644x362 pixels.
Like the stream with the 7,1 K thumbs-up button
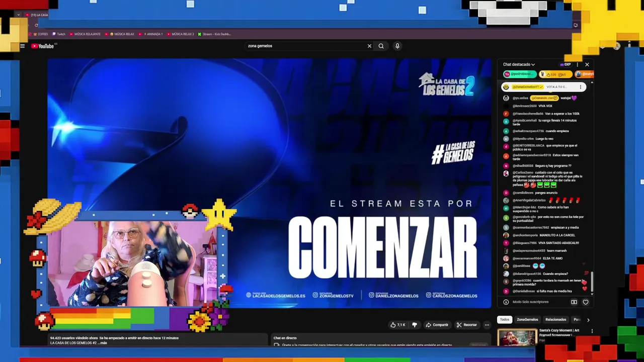(x=397, y=325)
